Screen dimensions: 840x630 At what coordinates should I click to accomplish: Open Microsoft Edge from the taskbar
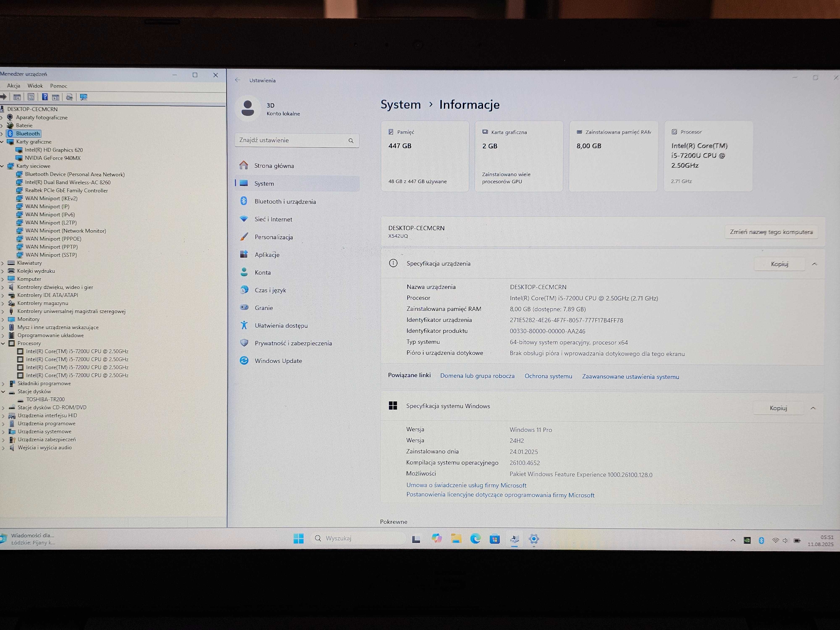[x=475, y=538]
